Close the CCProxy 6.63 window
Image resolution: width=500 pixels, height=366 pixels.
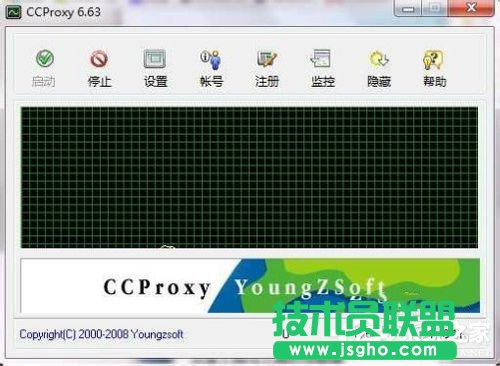[x=471, y=8]
